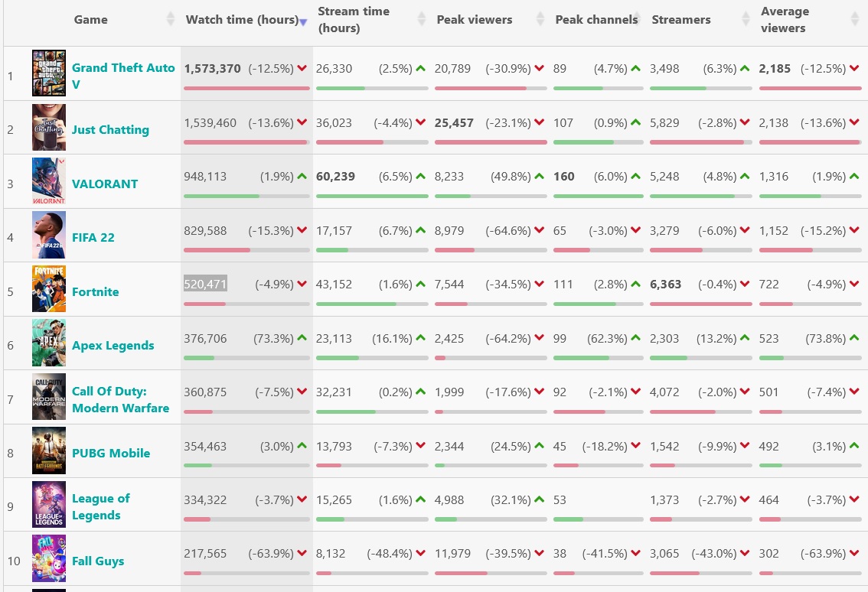Select Call Of Duty streamers value 4,072

pyautogui.click(x=664, y=392)
